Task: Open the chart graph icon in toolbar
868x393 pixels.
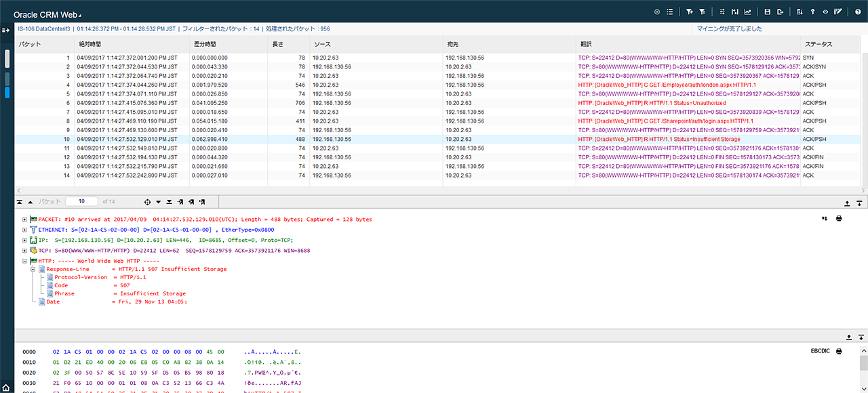Action: (747, 12)
